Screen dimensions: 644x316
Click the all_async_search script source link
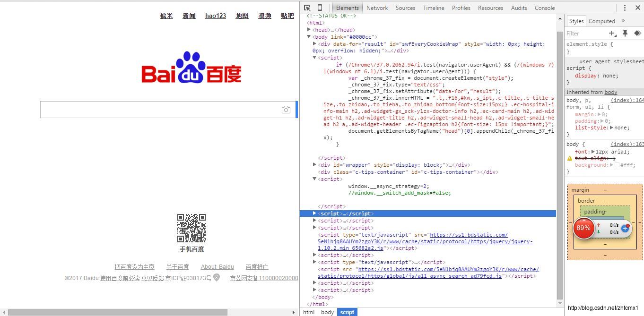click(428, 273)
